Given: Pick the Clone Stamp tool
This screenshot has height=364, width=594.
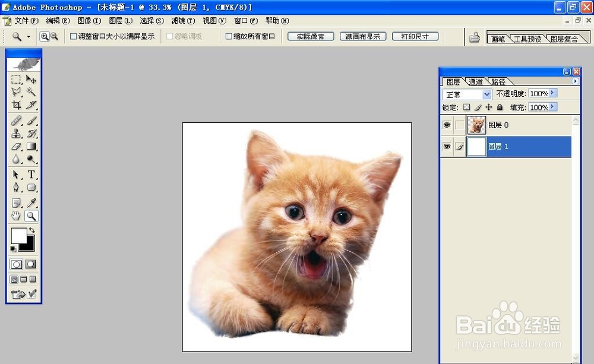Looking at the screenshot, I should (x=17, y=133).
